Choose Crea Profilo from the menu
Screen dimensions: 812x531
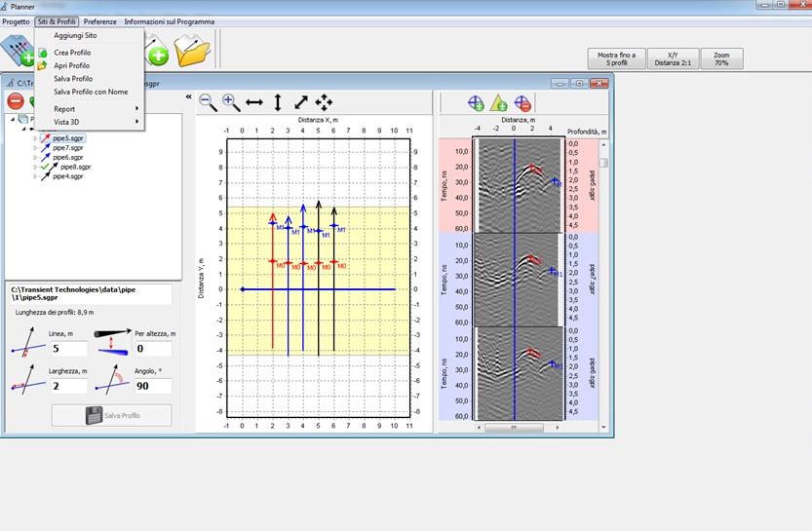[x=72, y=53]
